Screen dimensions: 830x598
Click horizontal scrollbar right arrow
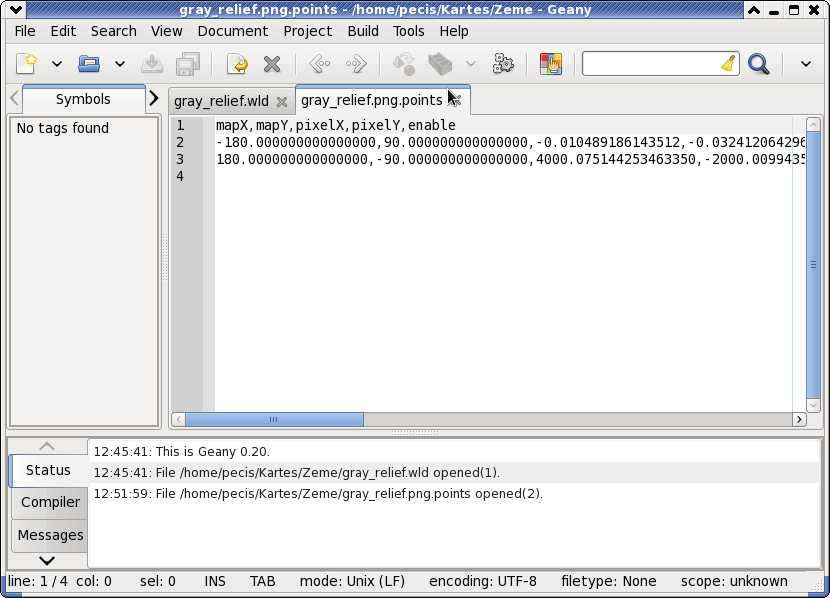(799, 420)
